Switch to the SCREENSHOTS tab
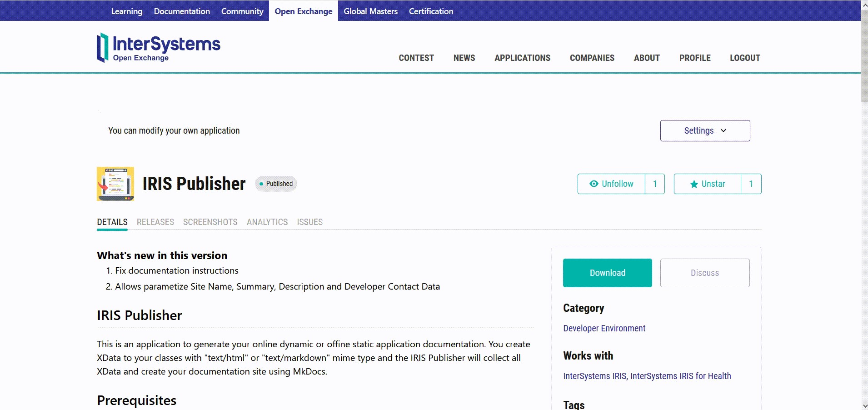The width and height of the screenshot is (868, 410). coord(210,222)
